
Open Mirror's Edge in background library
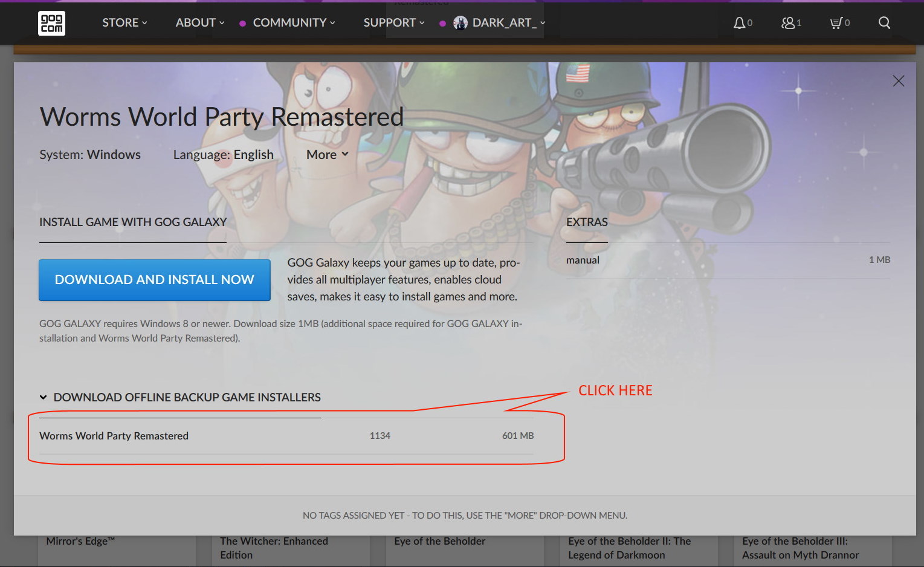pyautogui.click(x=80, y=541)
